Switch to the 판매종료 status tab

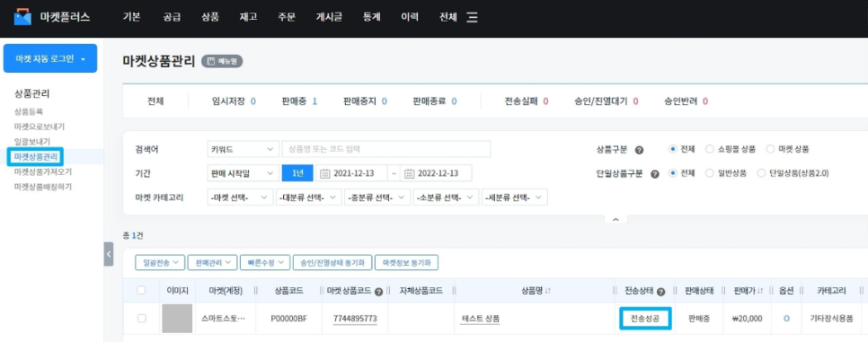click(x=435, y=101)
